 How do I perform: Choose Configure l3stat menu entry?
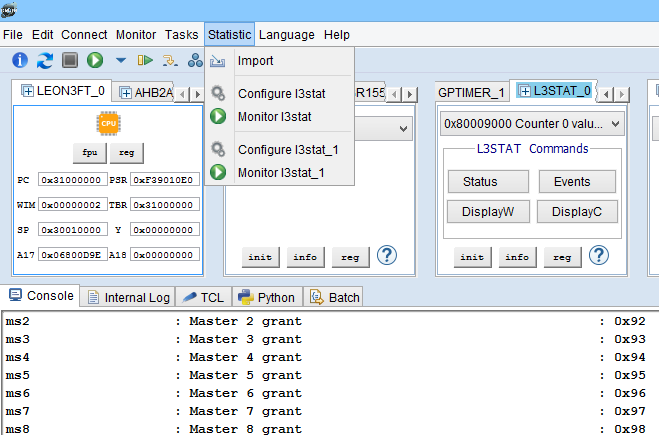click(280, 93)
